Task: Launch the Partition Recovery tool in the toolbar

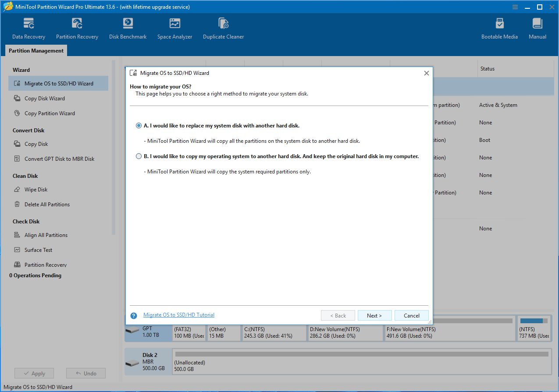Action: pyautogui.click(x=77, y=28)
